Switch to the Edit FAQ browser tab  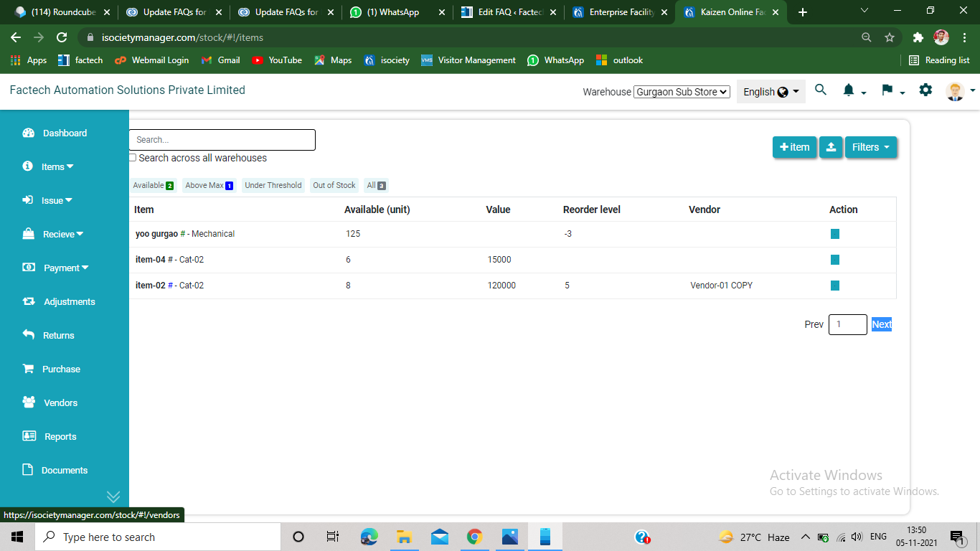pos(508,12)
